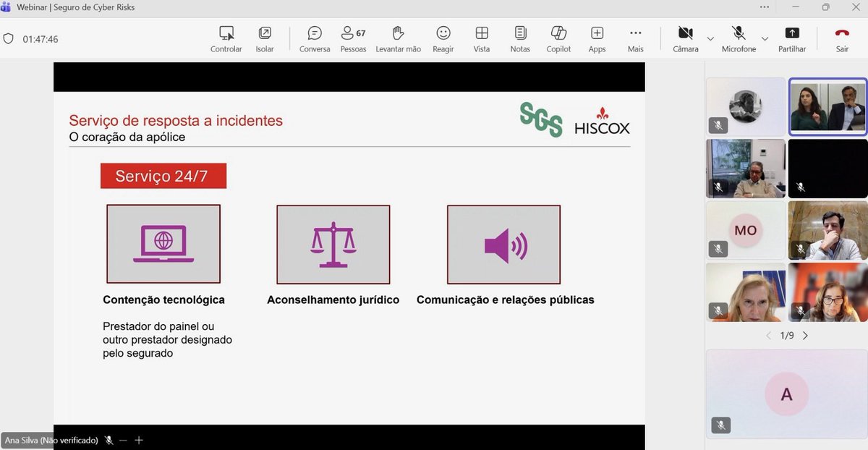The image size is (868, 450).
Task: Select the man in blue shirt video tile
Action: click(x=827, y=230)
